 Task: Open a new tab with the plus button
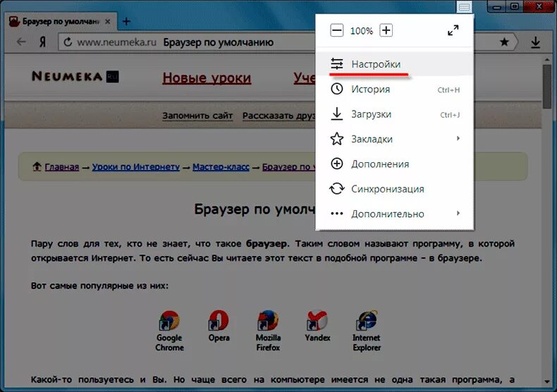pyautogui.click(x=126, y=22)
